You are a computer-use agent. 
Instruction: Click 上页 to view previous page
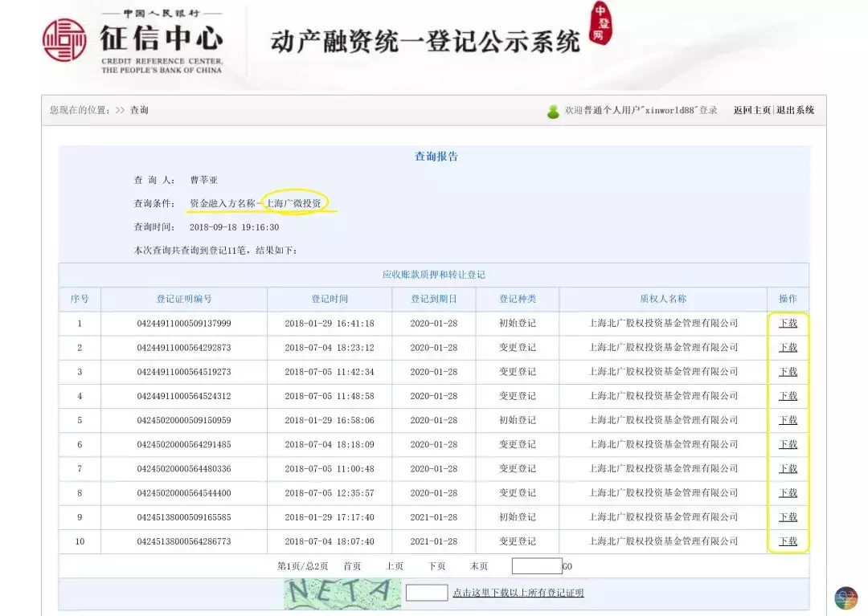coord(394,566)
